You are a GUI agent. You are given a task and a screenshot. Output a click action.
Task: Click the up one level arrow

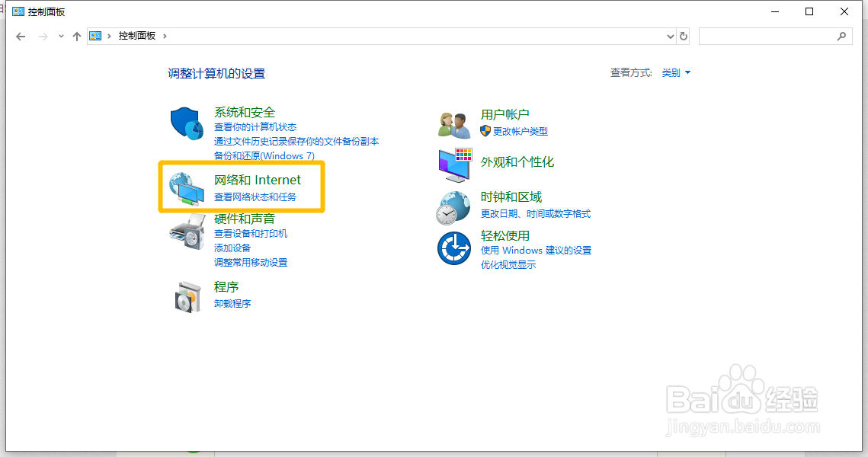pyautogui.click(x=77, y=37)
